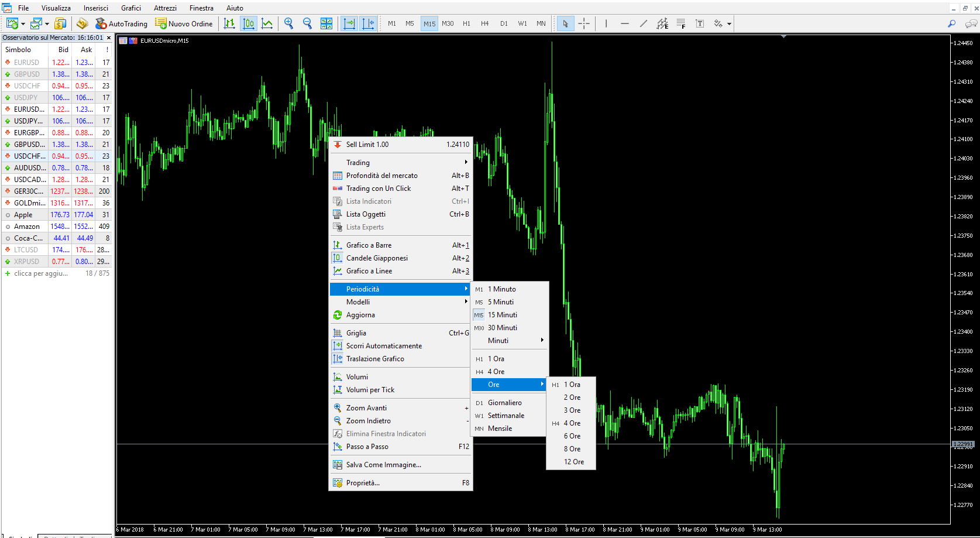The height and width of the screenshot is (538, 980).
Task: Toggle the AutoTrading button
Action: pyautogui.click(x=121, y=23)
